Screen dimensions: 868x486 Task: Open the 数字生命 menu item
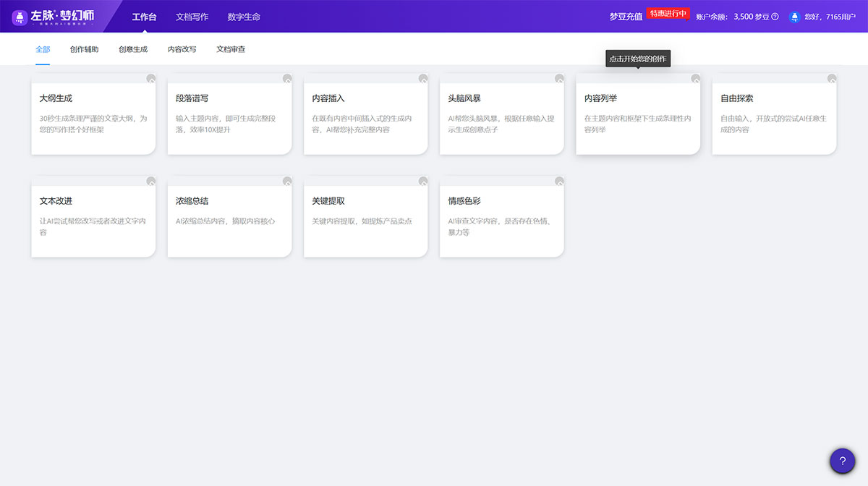pos(244,17)
